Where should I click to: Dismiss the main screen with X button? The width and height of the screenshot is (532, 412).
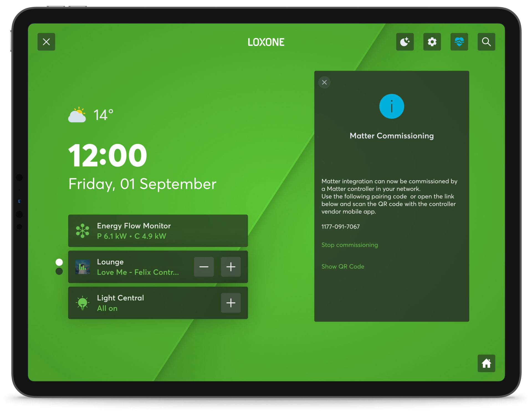pyautogui.click(x=46, y=42)
